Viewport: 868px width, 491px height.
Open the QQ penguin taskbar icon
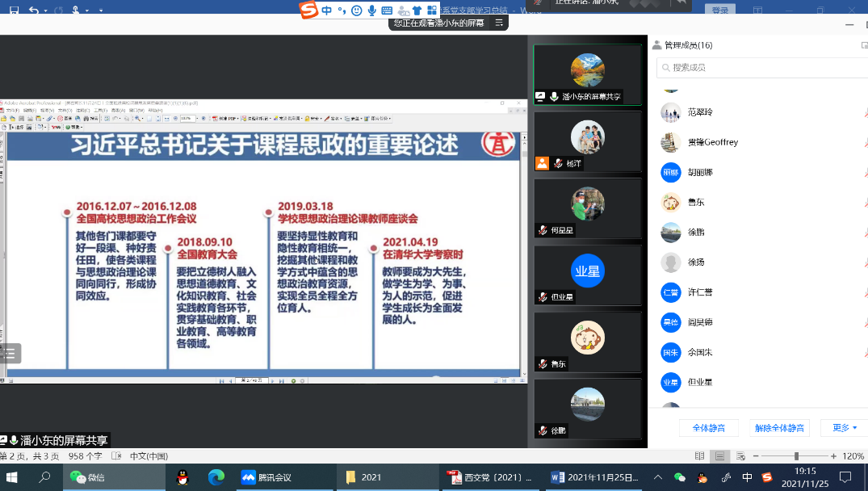182,477
